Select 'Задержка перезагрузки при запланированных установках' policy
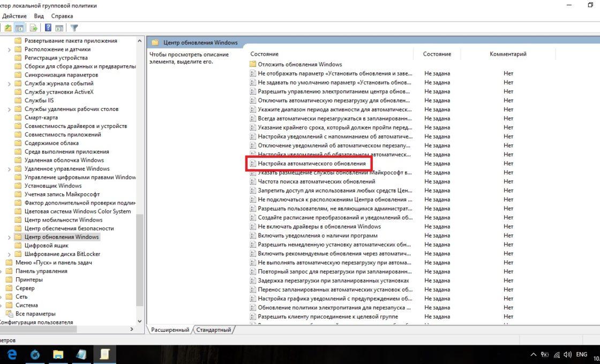 pyautogui.click(x=333, y=280)
